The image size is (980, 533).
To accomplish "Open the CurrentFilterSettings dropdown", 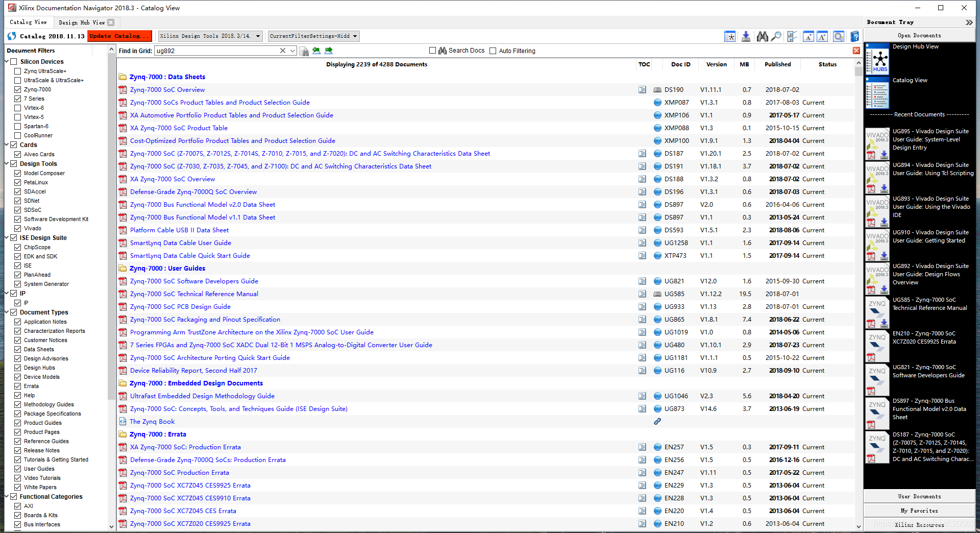I will click(x=313, y=36).
